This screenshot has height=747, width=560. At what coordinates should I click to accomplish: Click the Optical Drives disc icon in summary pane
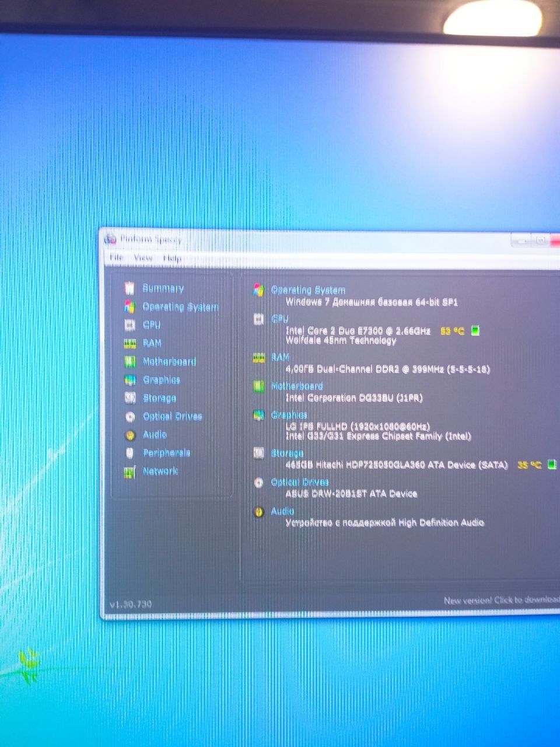coord(258,483)
